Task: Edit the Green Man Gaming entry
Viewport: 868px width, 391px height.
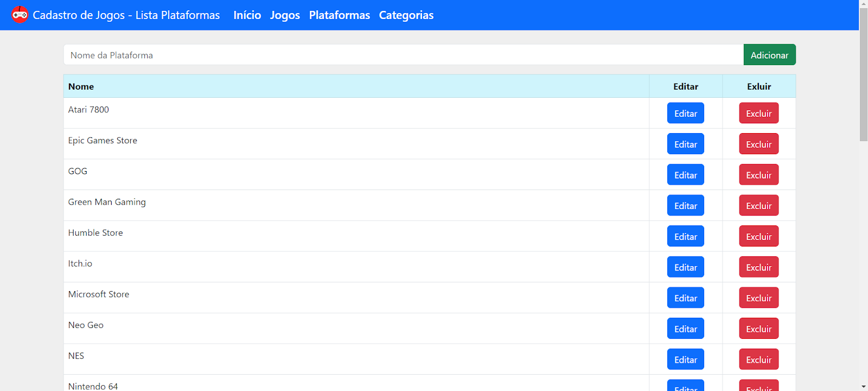Action: point(686,206)
